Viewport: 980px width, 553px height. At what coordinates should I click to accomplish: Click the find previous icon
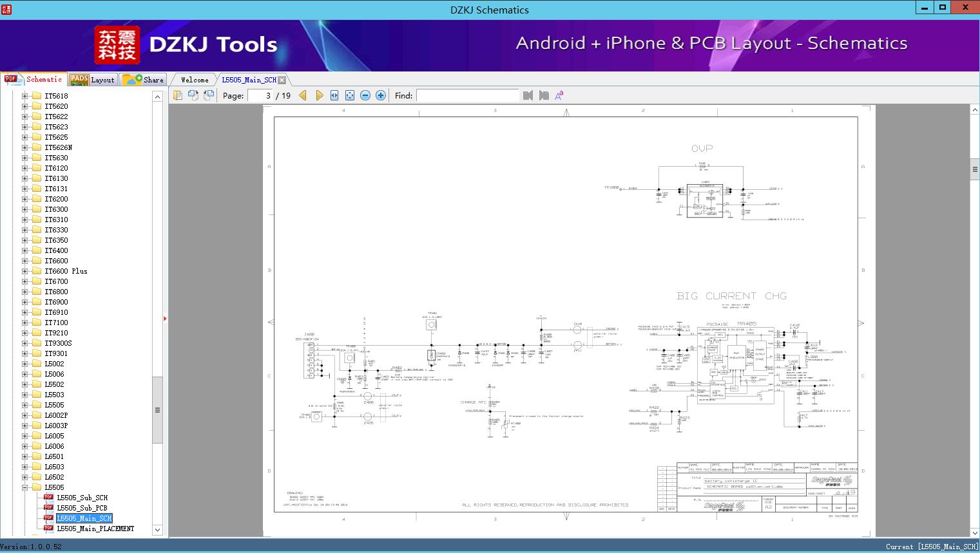click(528, 95)
